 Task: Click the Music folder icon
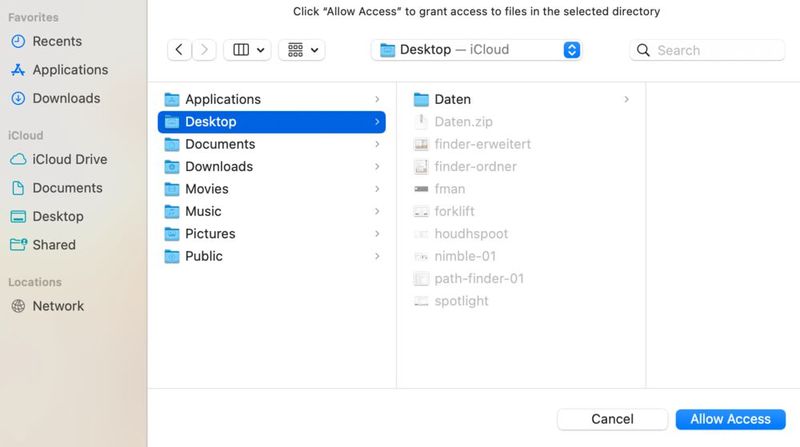tap(172, 211)
